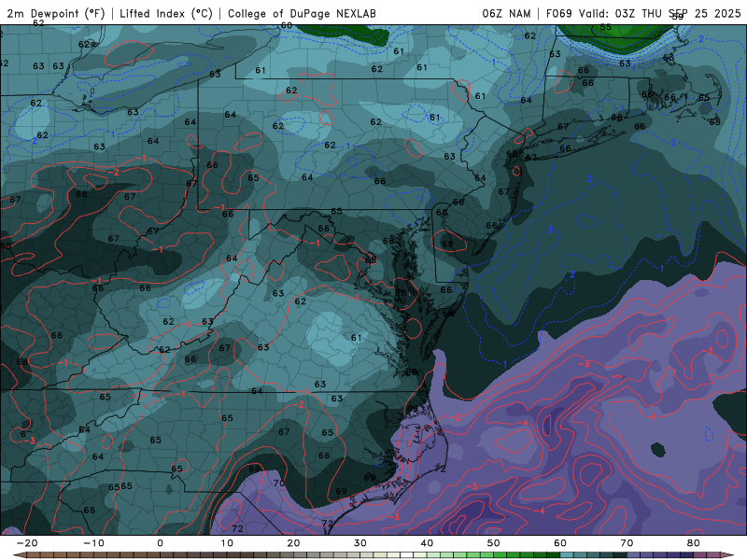Select the 'College of DuPage NEXLAB' credit text
The width and height of the screenshot is (747, 560).
pyautogui.click(x=302, y=13)
